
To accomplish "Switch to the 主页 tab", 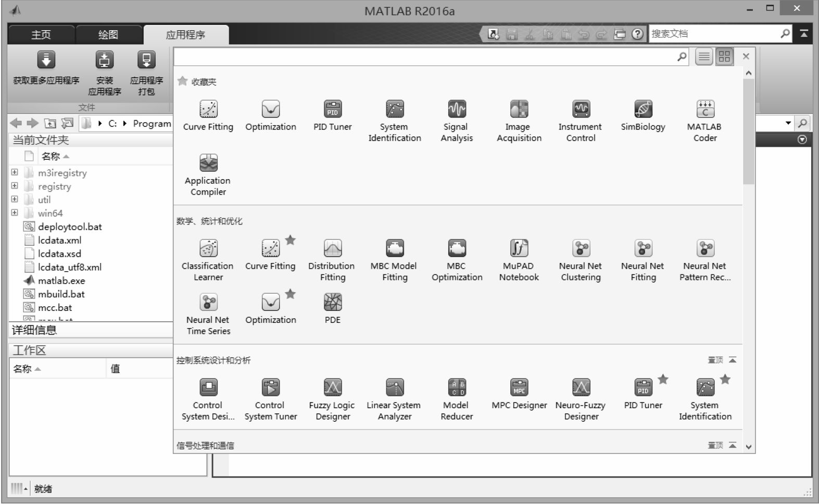I will [41, 35].
